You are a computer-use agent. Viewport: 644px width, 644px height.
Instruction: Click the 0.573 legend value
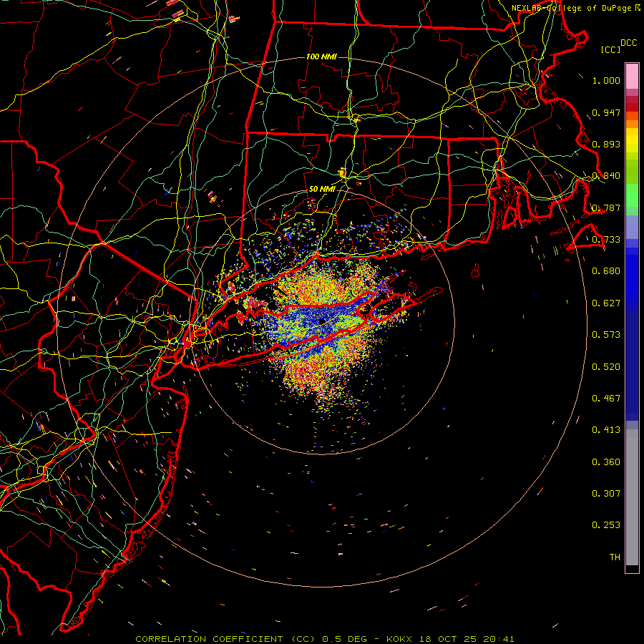(606, 335)
